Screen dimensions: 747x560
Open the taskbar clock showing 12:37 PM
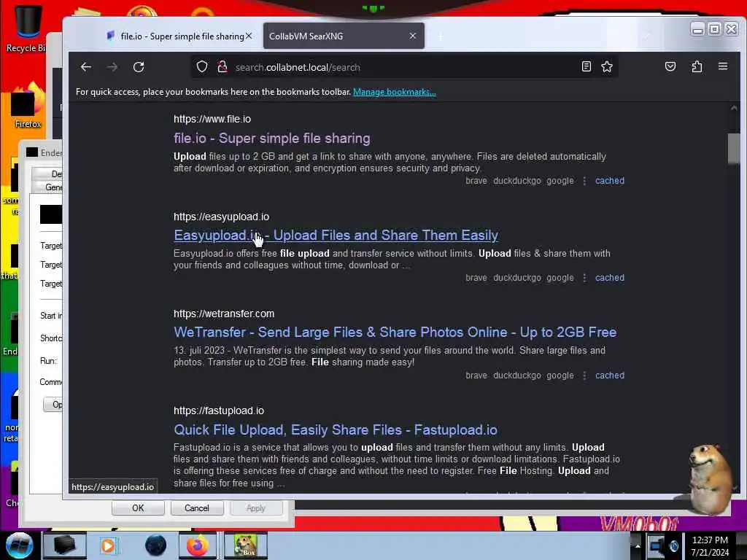710,546
